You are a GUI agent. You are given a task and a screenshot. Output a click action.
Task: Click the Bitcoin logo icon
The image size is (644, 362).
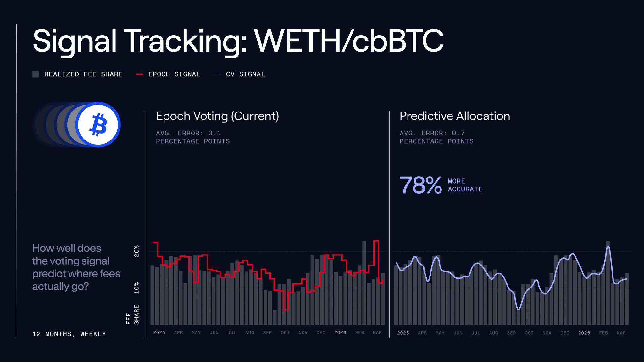coord(98,125)
